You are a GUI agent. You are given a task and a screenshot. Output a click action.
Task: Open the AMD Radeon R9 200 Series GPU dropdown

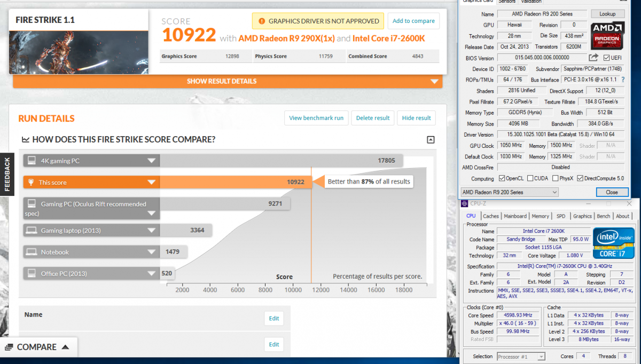click(509, 192)
